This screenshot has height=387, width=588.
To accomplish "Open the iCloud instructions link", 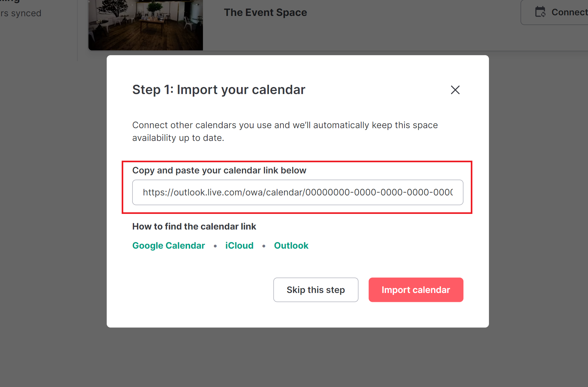I will (239, 245).
